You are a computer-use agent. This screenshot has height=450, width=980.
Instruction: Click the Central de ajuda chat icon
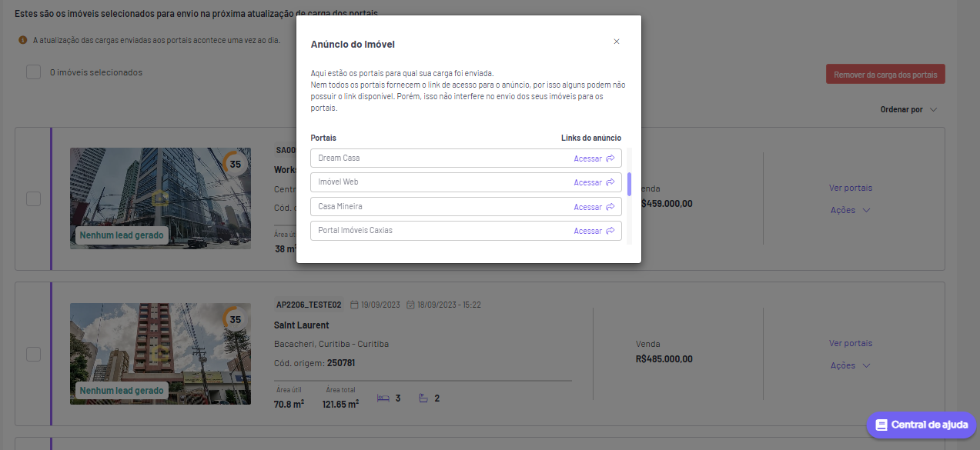[x=881, y=425]
